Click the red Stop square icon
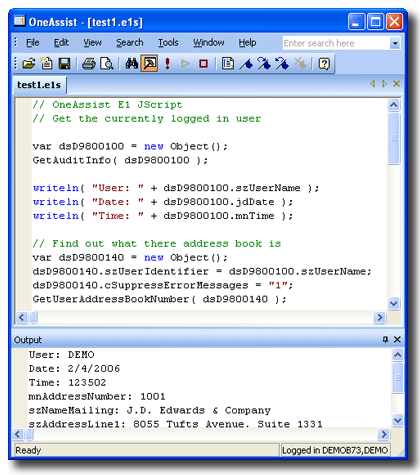Image resolution: width=420 pixels, height=475 pixels. coord(203,63)
